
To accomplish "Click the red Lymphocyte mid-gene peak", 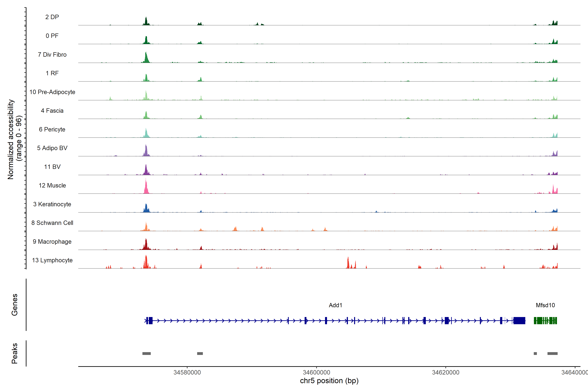I will [x=348, y=262].
